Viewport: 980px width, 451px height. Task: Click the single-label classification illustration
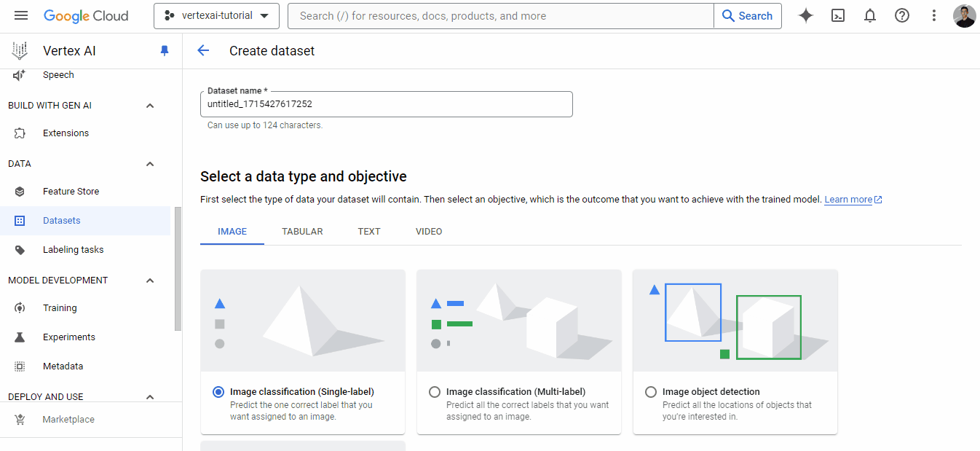click(303, 321)
